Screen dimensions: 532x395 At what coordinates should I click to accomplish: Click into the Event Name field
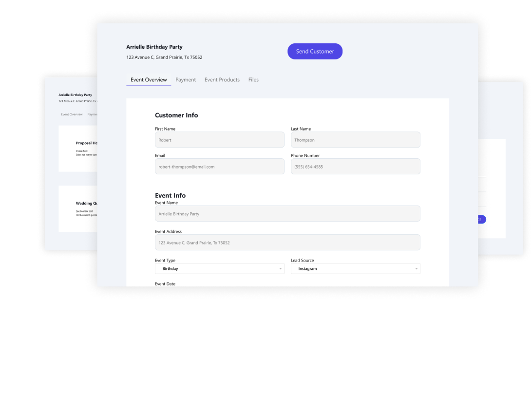[x=288, y=214]
